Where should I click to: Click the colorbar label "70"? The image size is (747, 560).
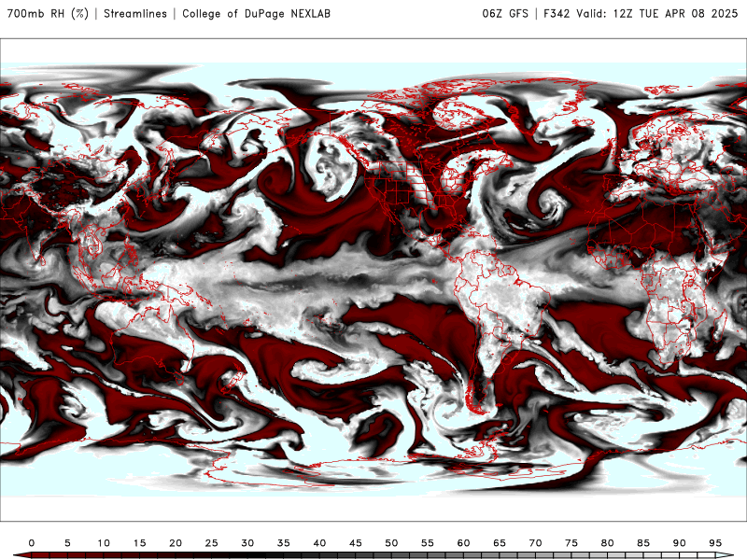coord(535,543)
